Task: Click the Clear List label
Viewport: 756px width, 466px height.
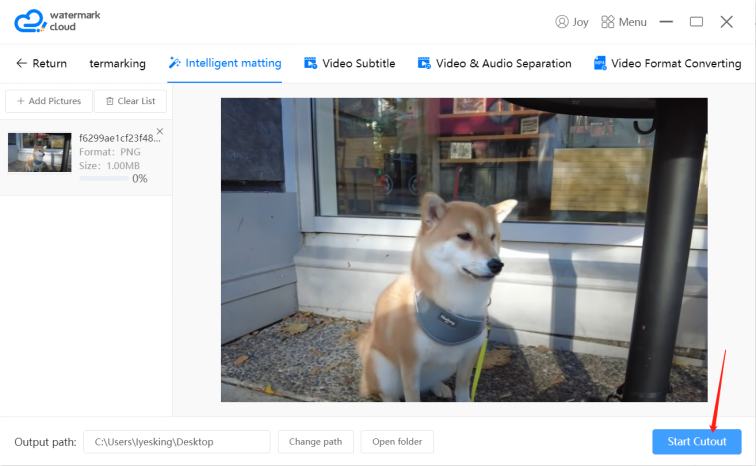Action: click(x=136, y=101)
